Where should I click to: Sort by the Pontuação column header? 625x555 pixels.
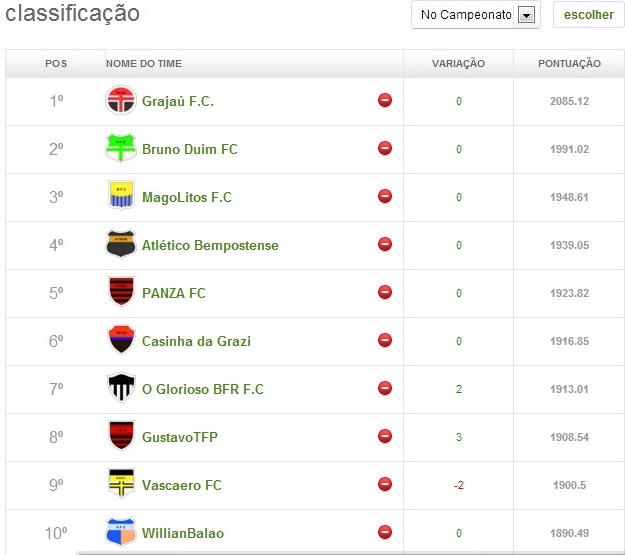point(569,63)
